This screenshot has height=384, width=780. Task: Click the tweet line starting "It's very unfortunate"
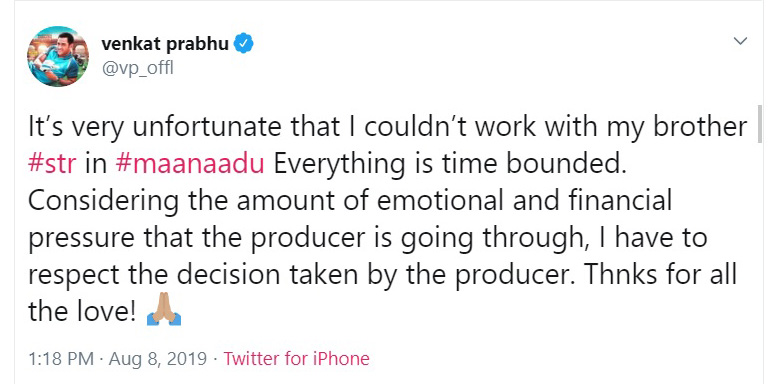(x=388, y=127)
